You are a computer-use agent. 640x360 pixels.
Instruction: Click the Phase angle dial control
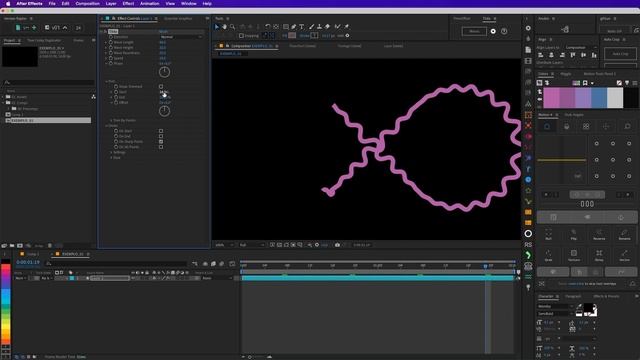pyautogui.click(x=164, y=72)
